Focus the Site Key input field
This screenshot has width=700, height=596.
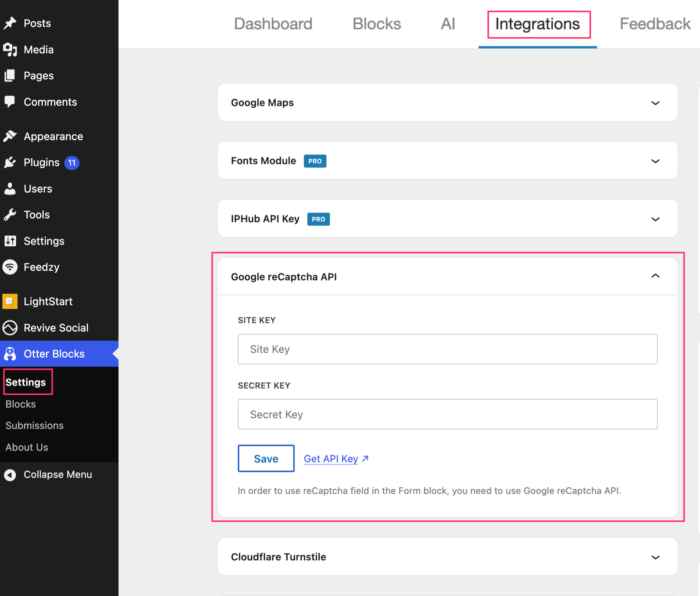448,349
